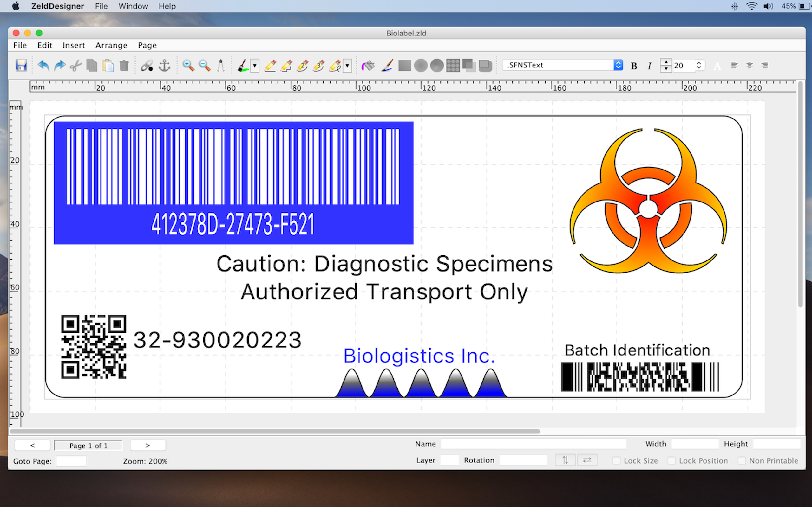This screenshot has height=507, width=812.
Task: Expand the pencil tools dropdown arrow
Action: pyautogui.click(x=348, y=65)
